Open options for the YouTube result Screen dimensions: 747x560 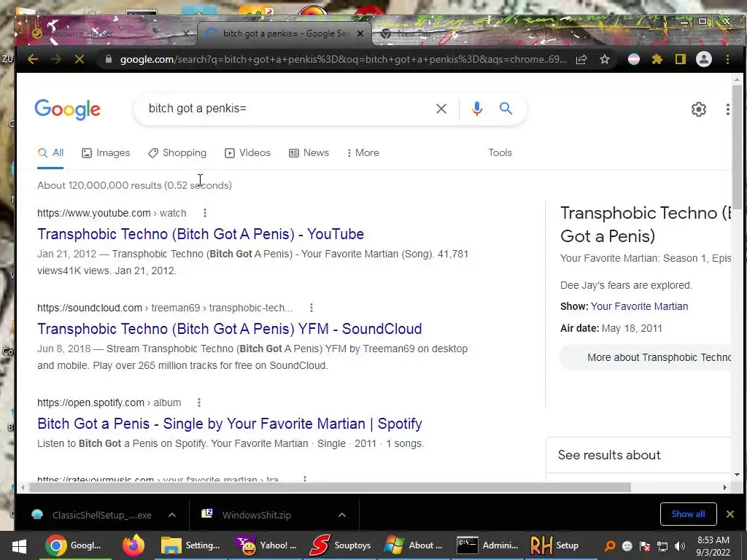click(x=205, y=213)
